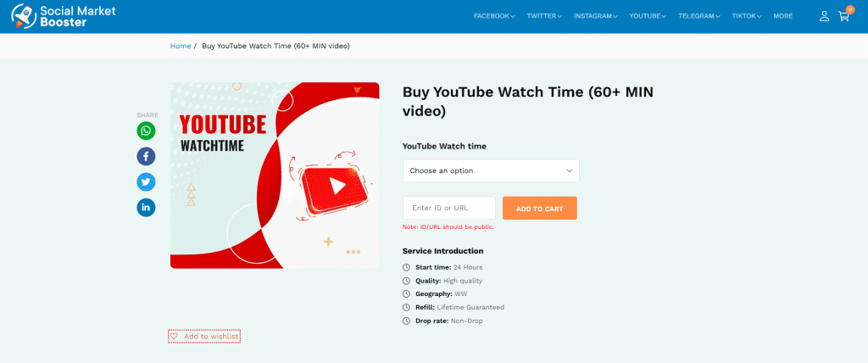Image resolution: width=868 pixels, height=363 pixels.
Task: Expand the TIKTOK menu
Action: 747,17
